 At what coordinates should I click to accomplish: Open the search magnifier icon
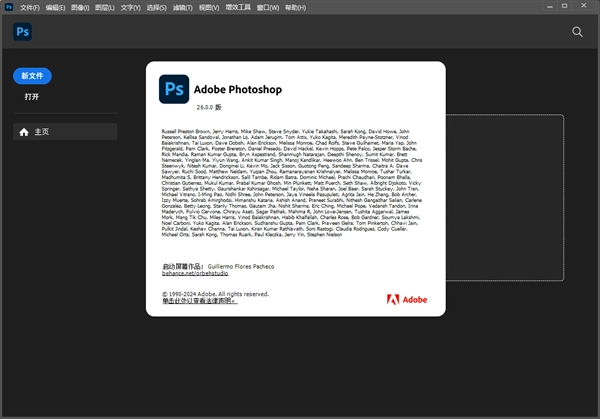coord(577,32)
